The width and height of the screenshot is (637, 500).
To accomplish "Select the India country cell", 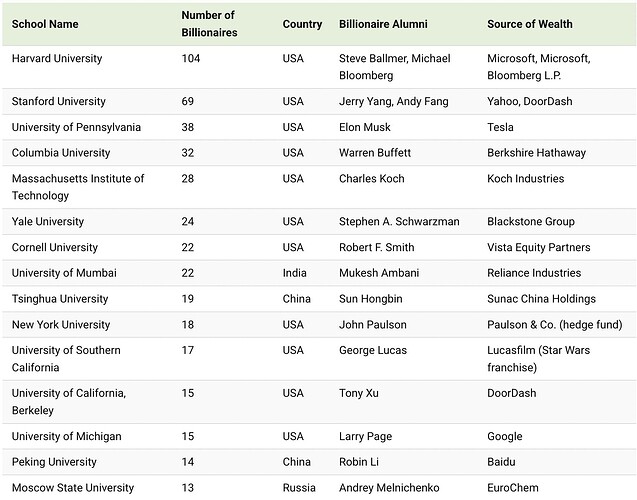I will click(x=295, y=273).
